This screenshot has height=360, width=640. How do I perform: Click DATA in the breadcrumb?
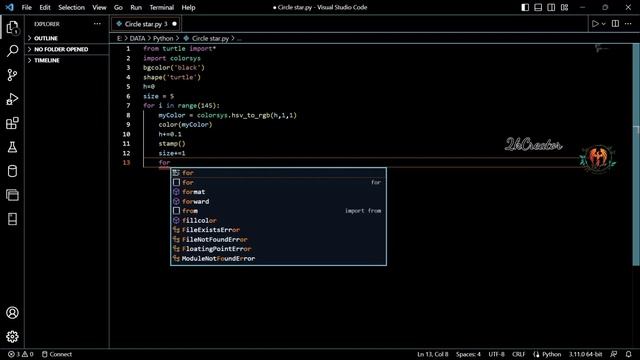[137, 38]
